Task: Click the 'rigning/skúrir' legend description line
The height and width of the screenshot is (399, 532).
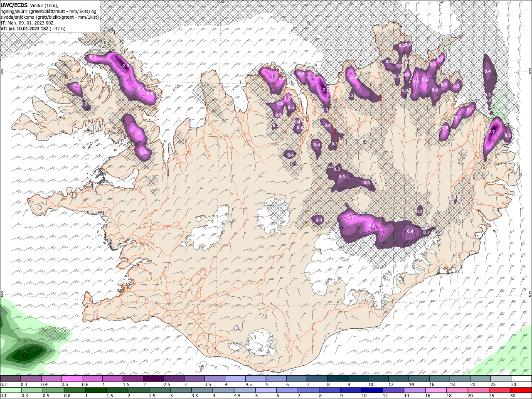Action: (x=49, y=11)
